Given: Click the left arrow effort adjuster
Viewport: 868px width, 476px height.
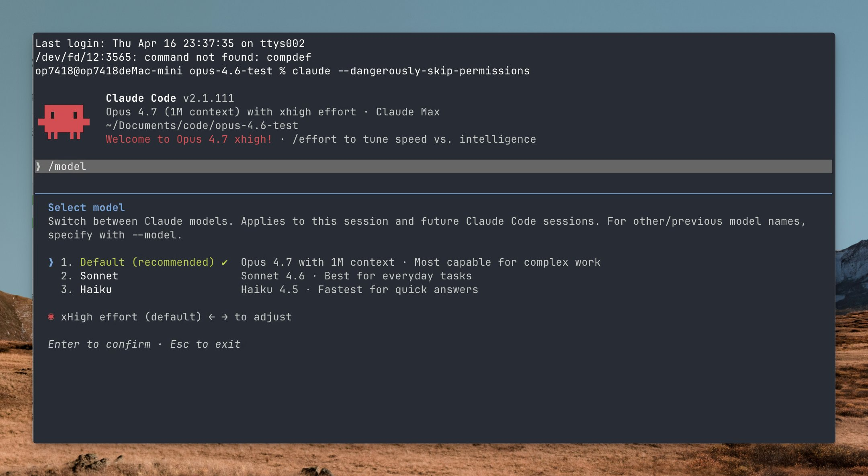Looking at the screenshot, I should pos(212,317).
